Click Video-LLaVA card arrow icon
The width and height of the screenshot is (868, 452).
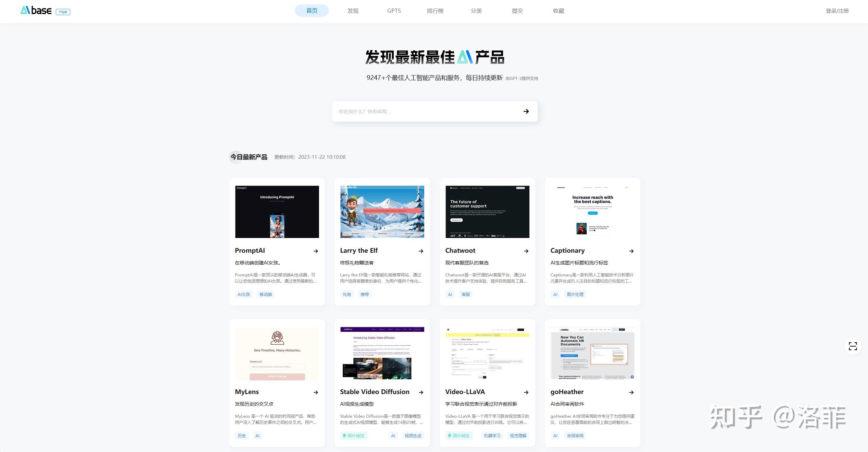click(x=526, y=392)
